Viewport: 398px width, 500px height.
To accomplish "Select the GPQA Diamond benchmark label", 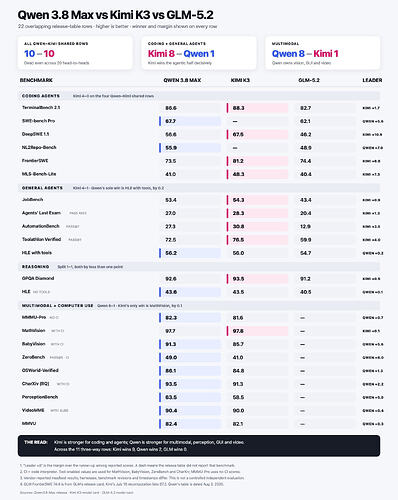I will coord(38,278).
